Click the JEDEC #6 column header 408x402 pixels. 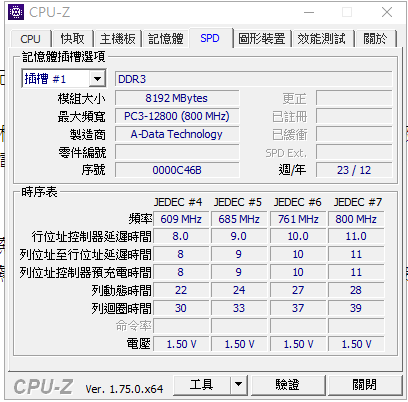pos(298,202)
